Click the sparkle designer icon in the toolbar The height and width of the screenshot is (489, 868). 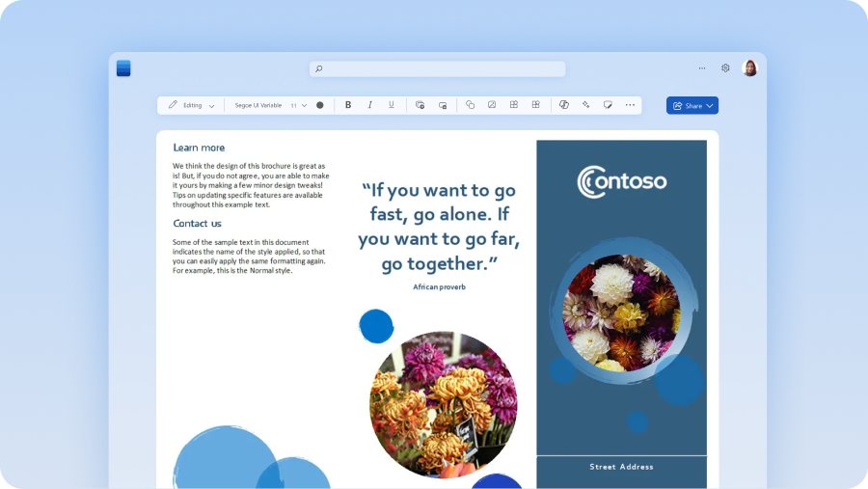[585, 105]
